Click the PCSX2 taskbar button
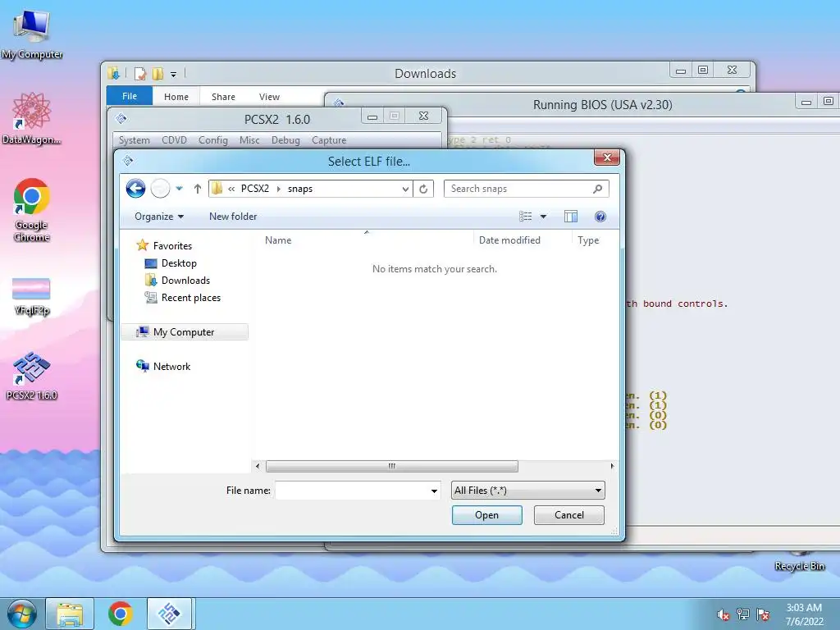 (x=171, y=614)
